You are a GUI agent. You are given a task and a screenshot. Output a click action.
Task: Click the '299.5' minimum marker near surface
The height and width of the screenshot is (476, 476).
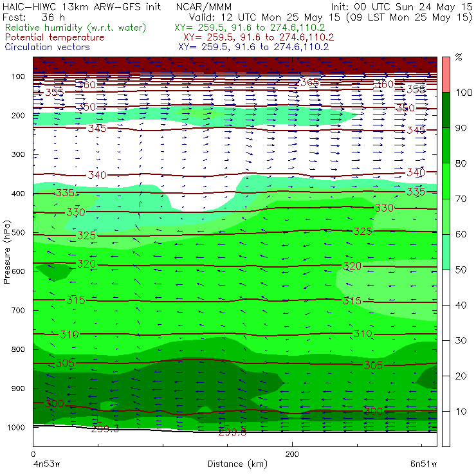coord(232,432)
